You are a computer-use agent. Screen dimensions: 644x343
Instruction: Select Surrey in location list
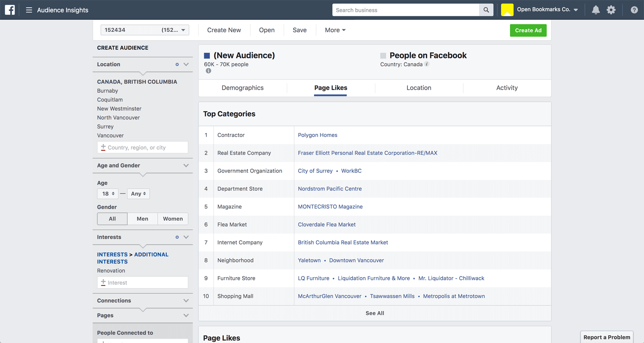point(105,127)
